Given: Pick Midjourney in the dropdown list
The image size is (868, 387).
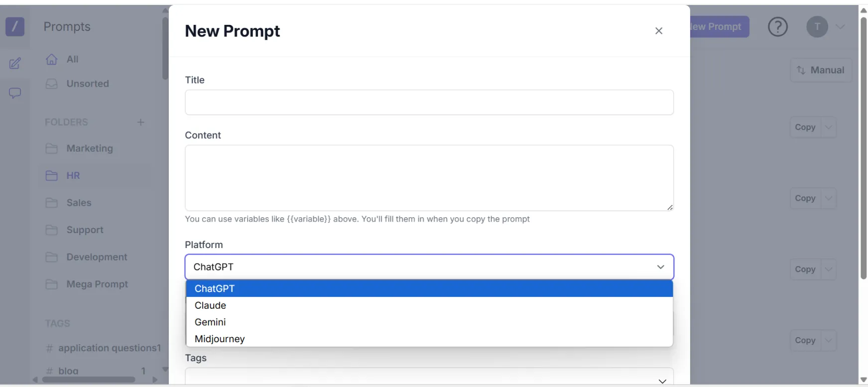Looking at the screenshot, I should coord(220,339).
